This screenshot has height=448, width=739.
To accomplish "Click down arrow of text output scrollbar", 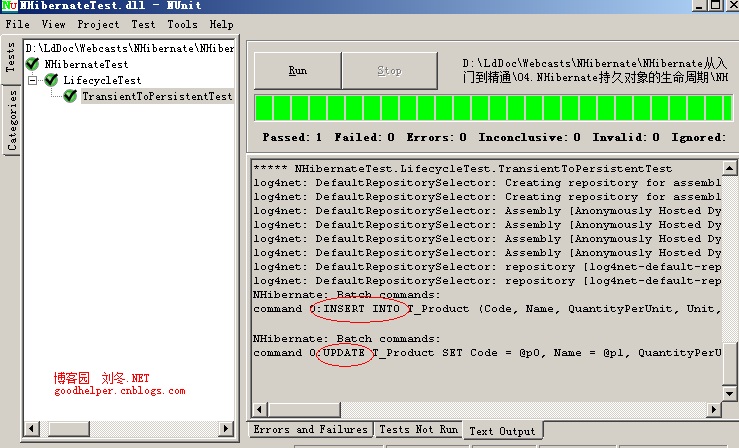I will pyautogui.click(x=729, y=393).
